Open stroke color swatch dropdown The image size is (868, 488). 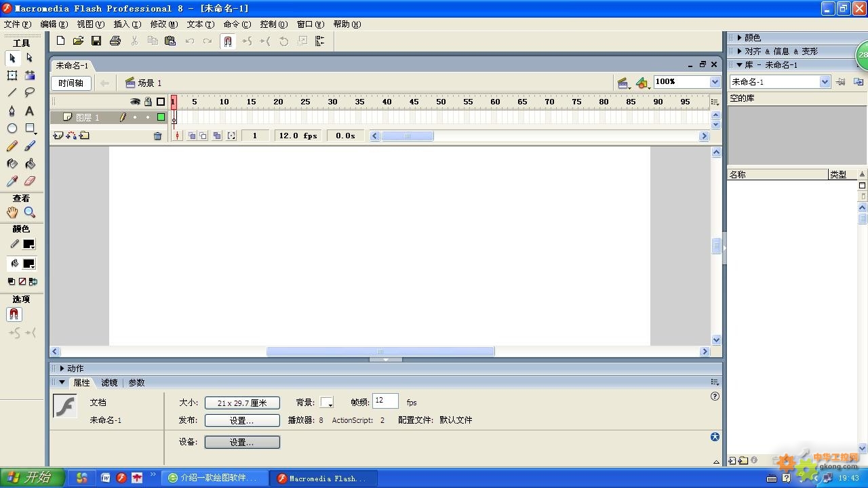pos(29,245)
